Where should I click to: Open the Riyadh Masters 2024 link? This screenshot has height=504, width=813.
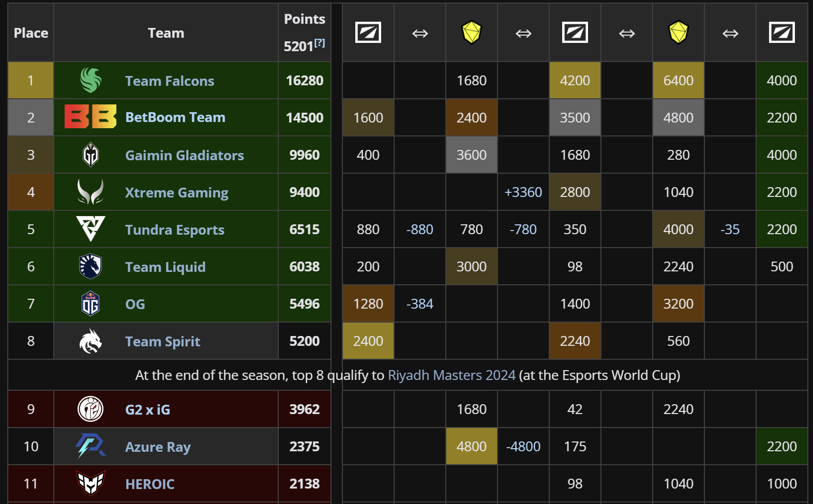coord(451,375)
